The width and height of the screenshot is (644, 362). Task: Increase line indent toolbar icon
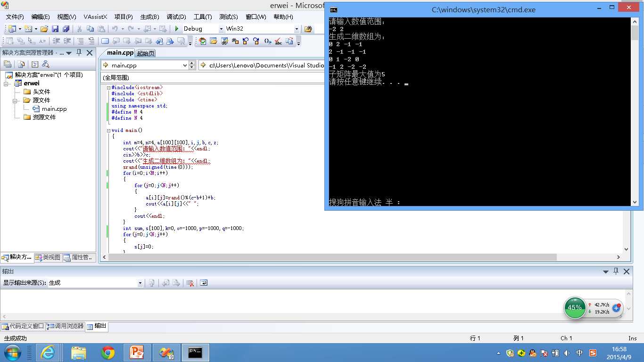pos(67,41)
